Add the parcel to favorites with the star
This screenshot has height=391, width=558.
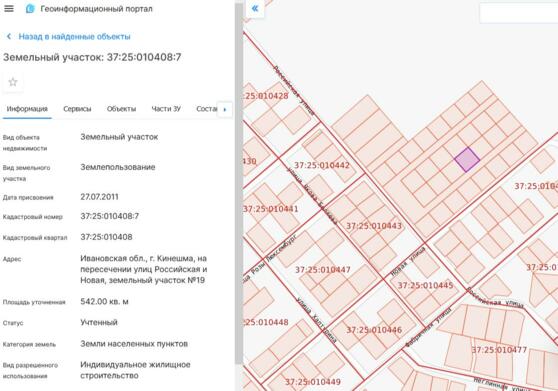[13, 82]
